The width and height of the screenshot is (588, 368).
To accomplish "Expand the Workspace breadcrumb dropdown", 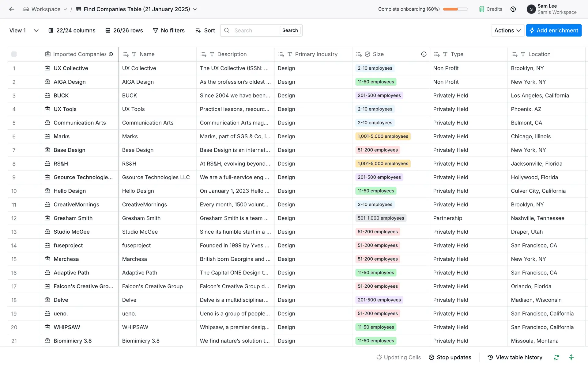I will click(x=65, y=9).
